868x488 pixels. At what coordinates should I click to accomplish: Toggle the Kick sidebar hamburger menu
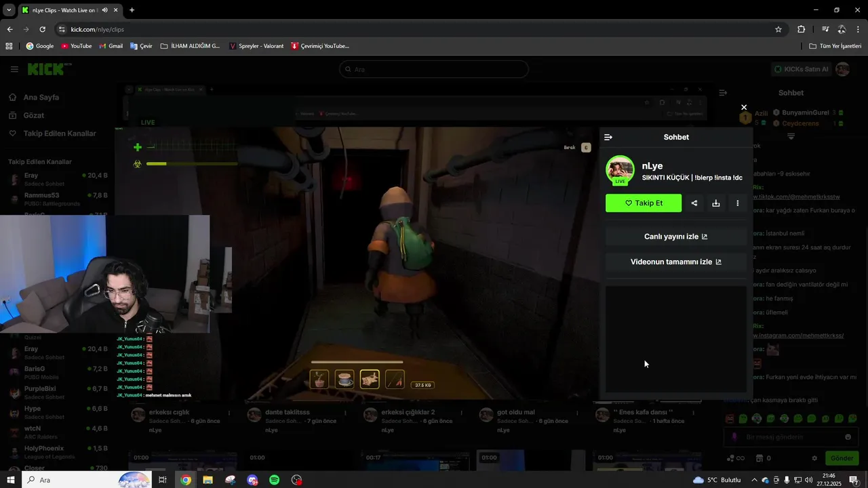[x=14, y=69]
